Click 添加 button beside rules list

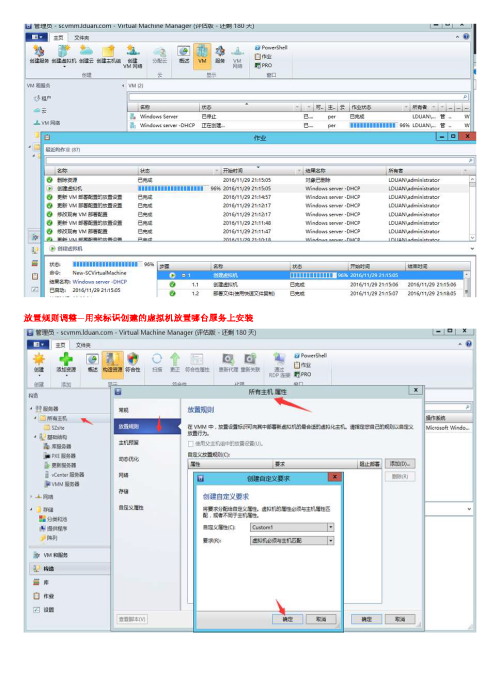400,464
